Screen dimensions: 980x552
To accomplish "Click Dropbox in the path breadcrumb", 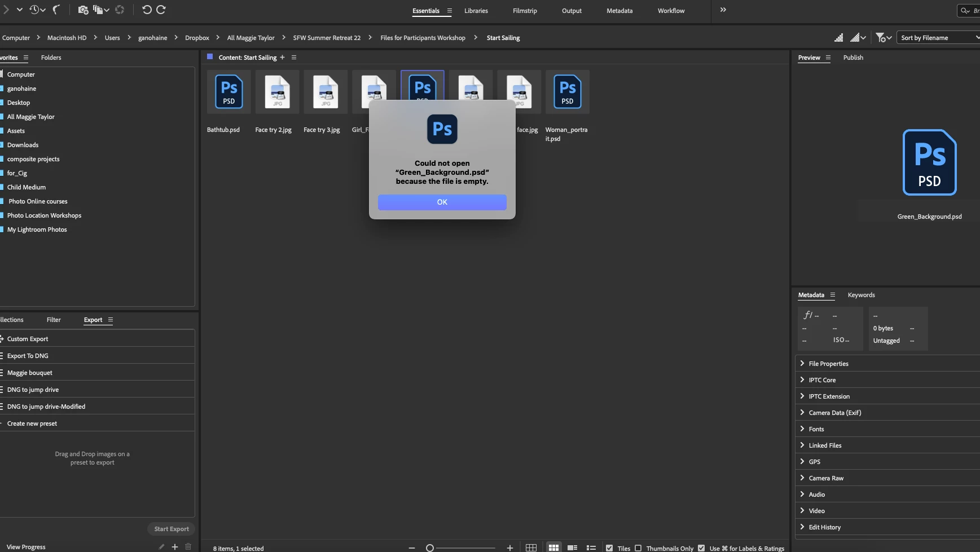I will click(197, 38).
